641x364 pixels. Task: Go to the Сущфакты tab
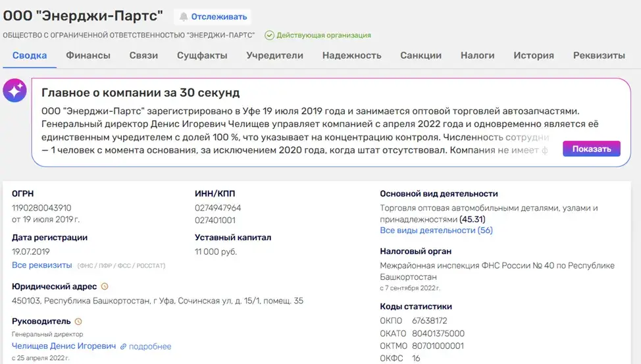202,55
